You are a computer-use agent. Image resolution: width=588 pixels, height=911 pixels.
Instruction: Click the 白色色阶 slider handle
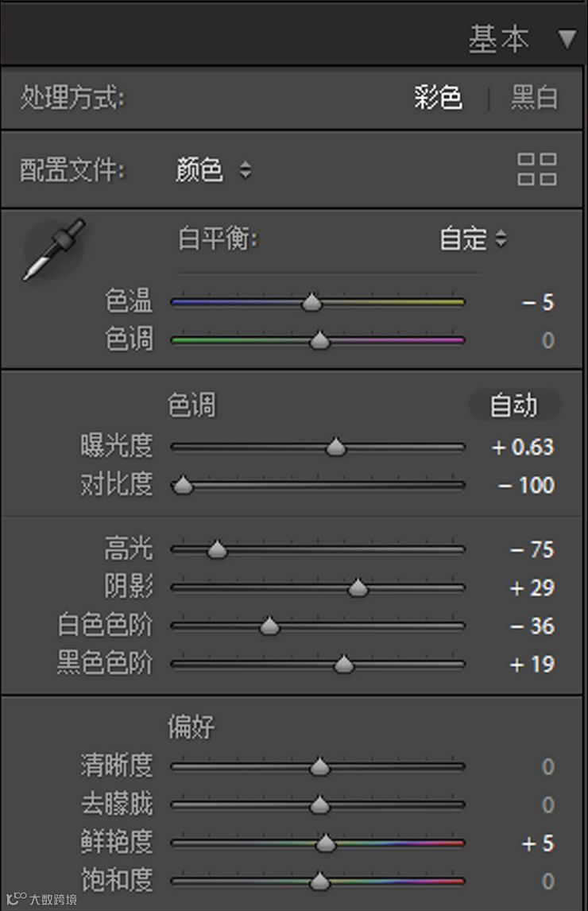coord(270,626)
